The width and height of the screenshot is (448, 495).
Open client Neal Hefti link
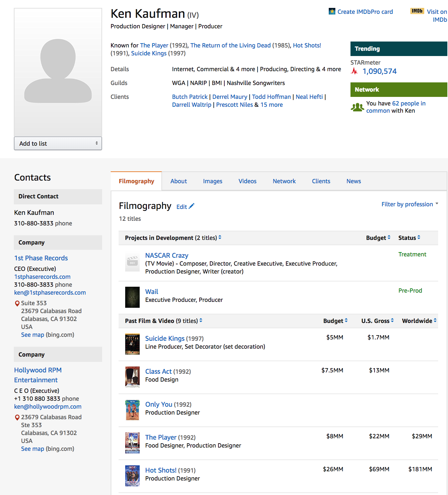pos(309,97)
